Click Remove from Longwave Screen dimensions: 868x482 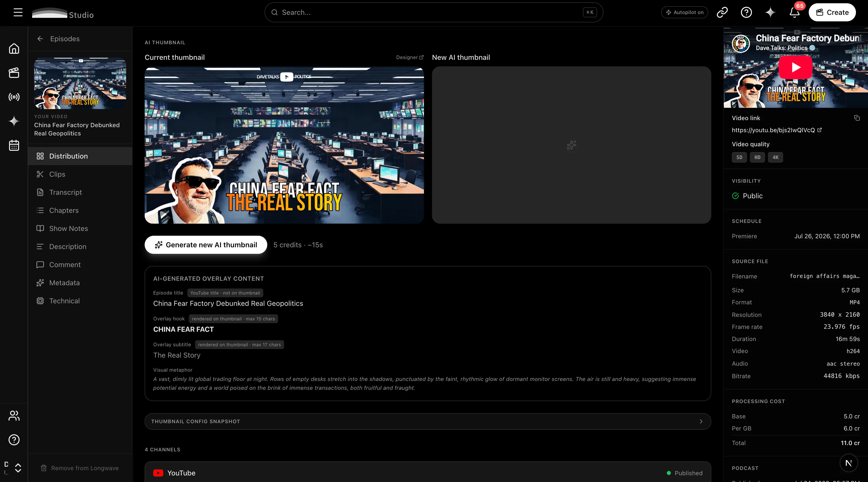80,468
